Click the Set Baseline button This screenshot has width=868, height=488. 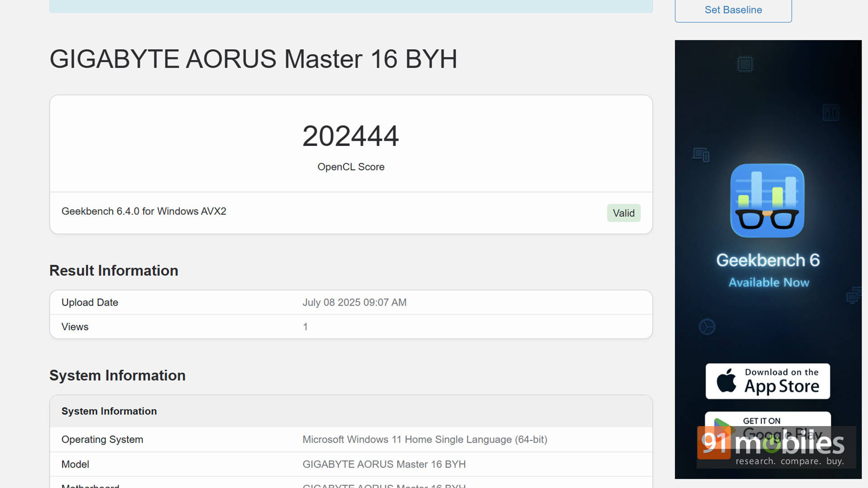733,10
